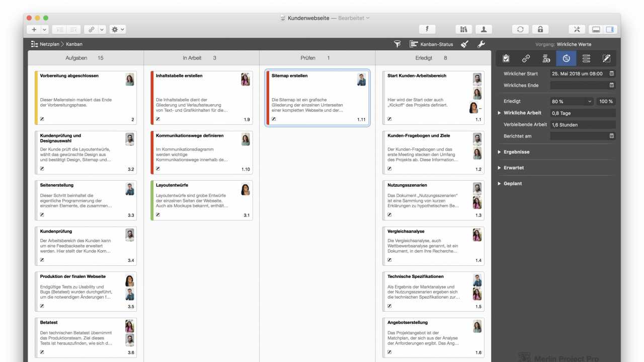The width and height of the screenshot is (644, 362).
Task: Select the notes pencil inspector tab
Action: pos(606,58)
